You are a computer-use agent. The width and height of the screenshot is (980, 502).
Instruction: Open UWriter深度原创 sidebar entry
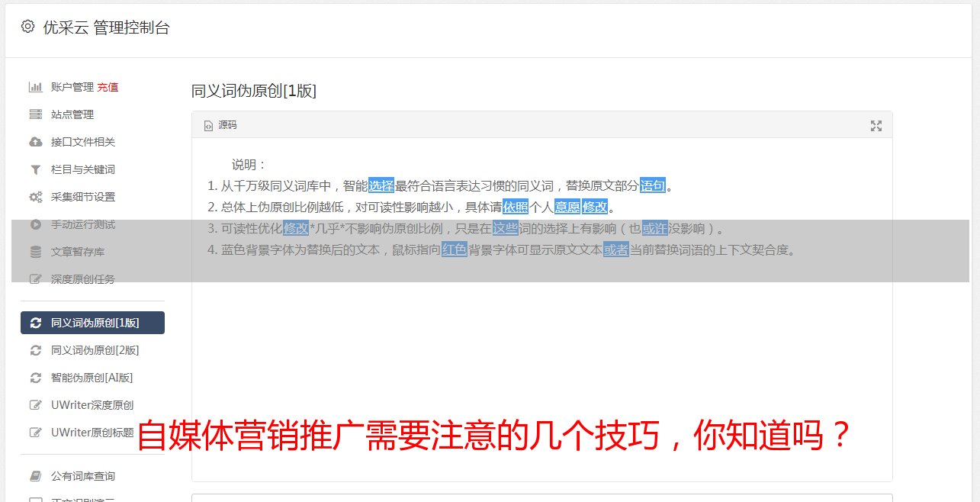point(92,405)
